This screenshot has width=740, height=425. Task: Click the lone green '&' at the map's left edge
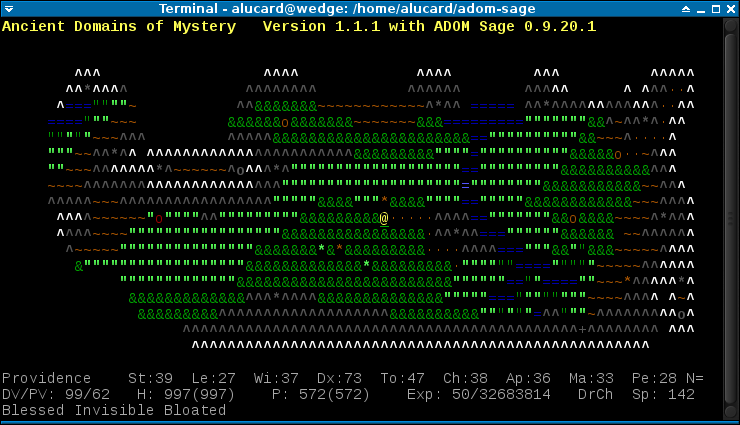pyautogui.click(x=79, y=266)
